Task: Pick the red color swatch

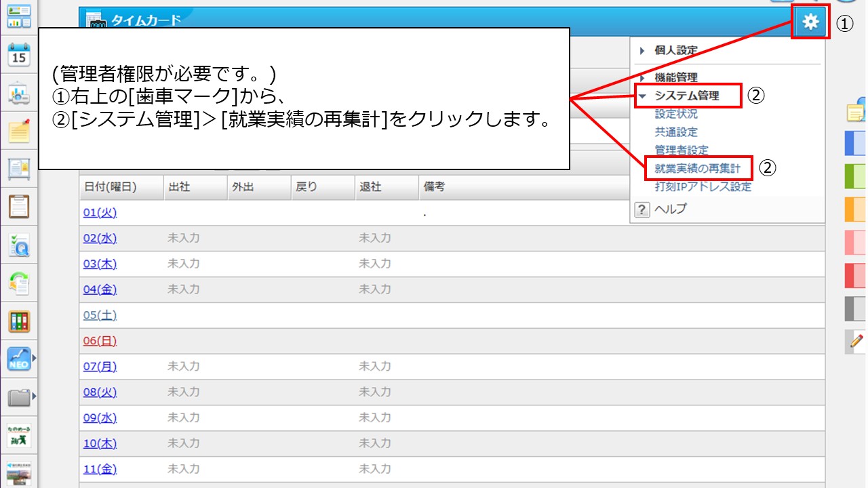Action: 855,275
